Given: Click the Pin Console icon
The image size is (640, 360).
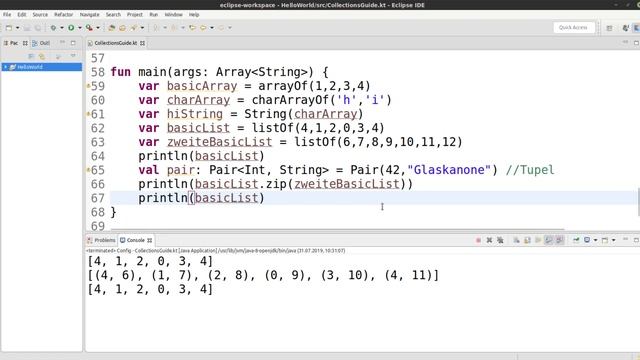Looking at the screenshot, I should [x=576, y=240].
